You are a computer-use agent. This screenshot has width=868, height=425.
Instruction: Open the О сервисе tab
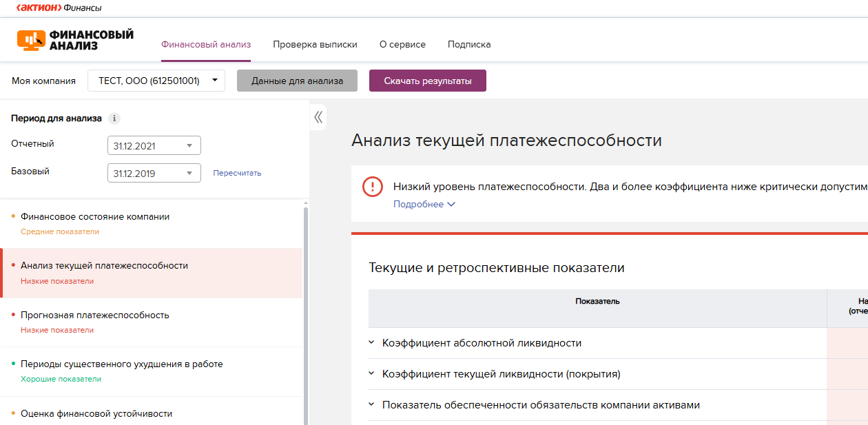402,45
